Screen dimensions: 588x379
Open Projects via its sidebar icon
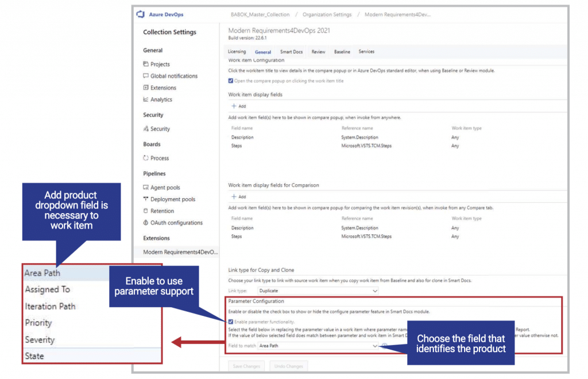pos(146,64)
